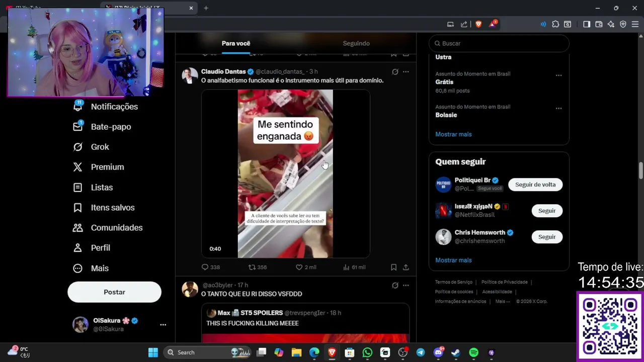
Task: Open Grok from the sidebar
Action: 92,147
